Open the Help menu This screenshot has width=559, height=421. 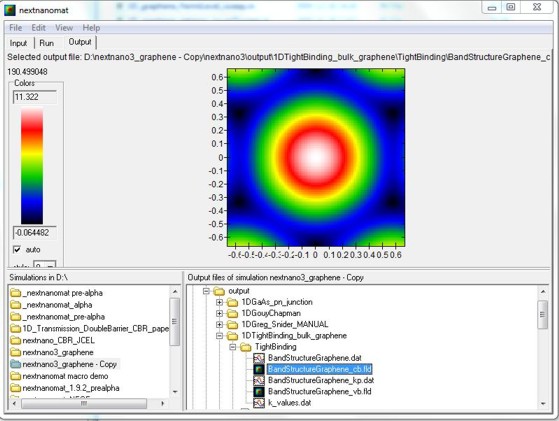[x=91, y=28]
